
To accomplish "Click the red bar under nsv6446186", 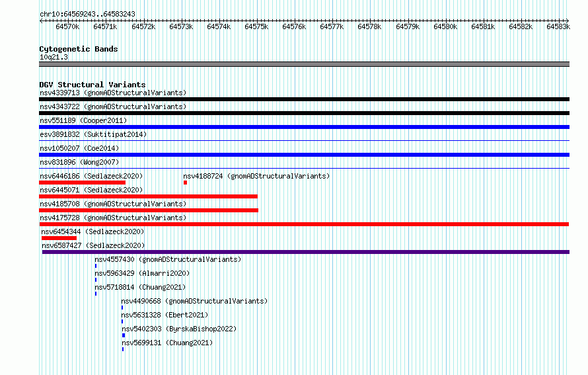I will point(82,183).
